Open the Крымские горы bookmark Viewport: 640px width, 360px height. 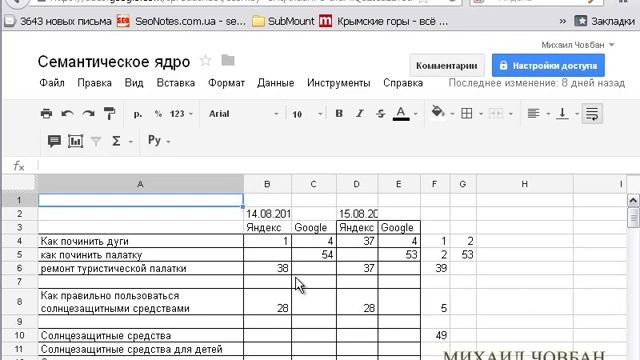coord(384,21)
